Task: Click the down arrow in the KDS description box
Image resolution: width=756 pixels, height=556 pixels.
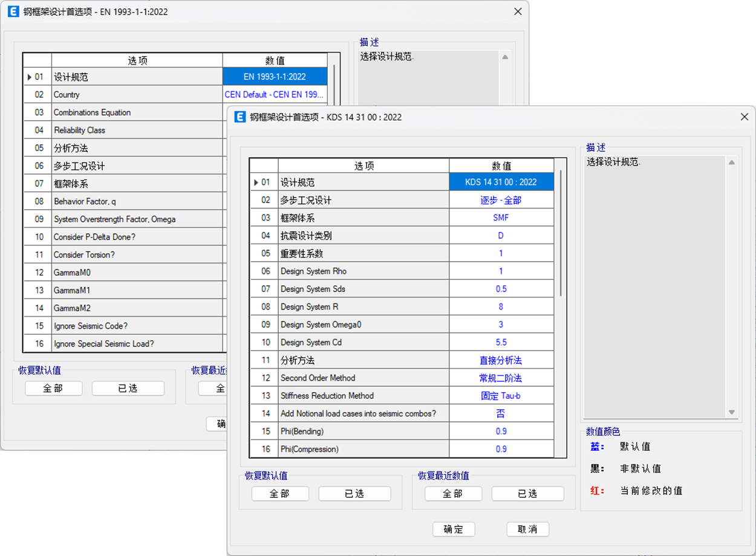Action: point(732,412)
